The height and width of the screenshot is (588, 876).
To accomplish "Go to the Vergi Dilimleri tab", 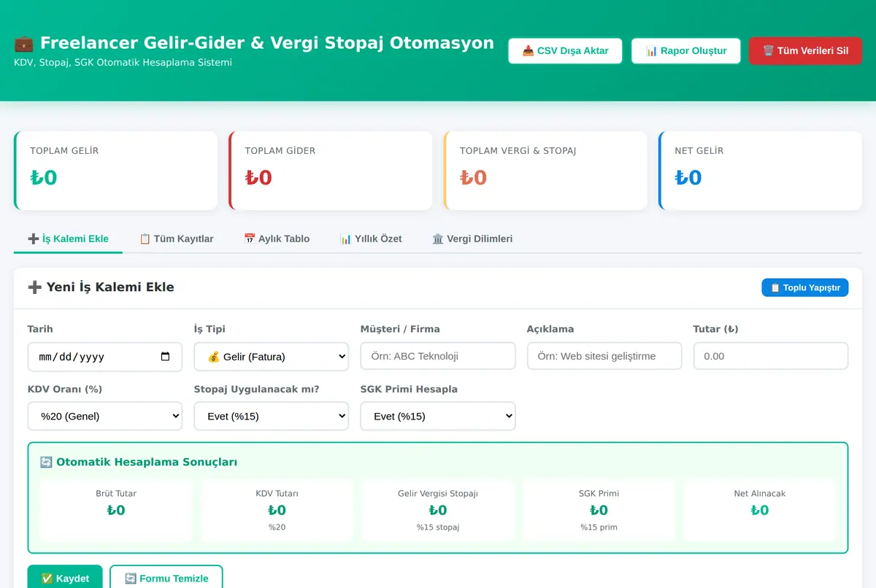I will coord(472,239).
